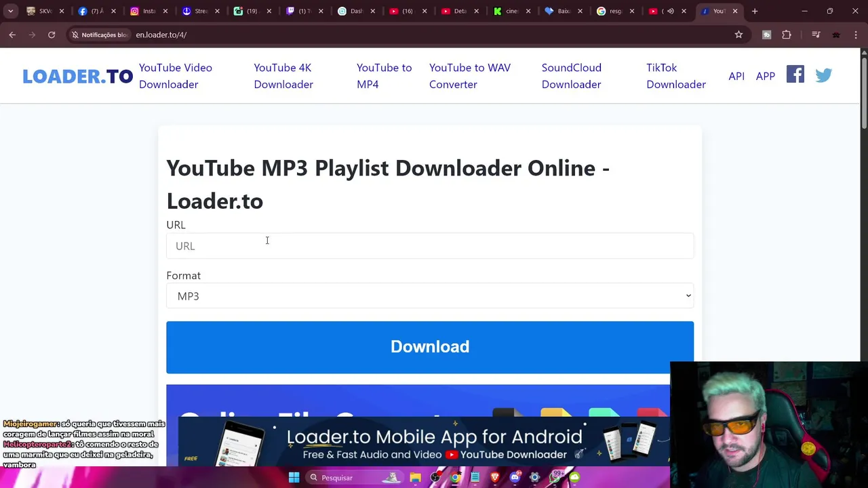Open File Explorer from taskbar

(415, 478)
